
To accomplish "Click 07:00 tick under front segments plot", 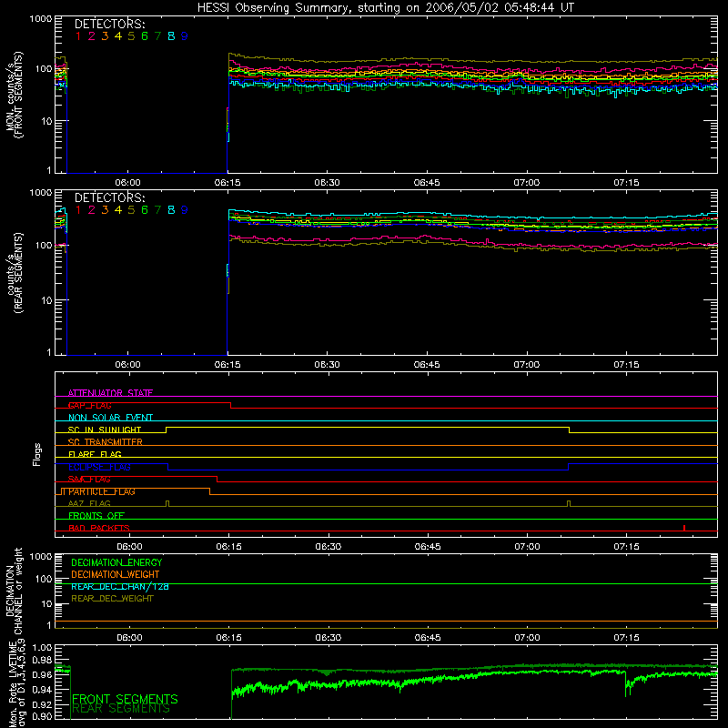I will 527,183.
